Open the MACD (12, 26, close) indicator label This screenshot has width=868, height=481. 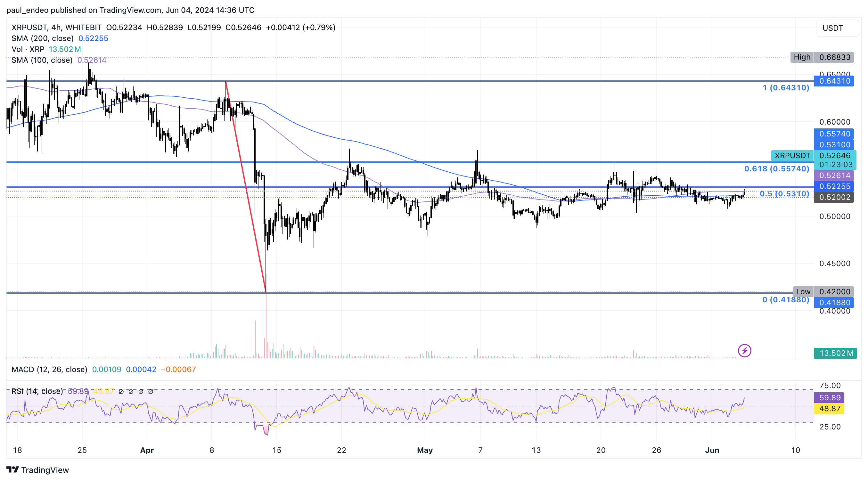tap(50, 370)
